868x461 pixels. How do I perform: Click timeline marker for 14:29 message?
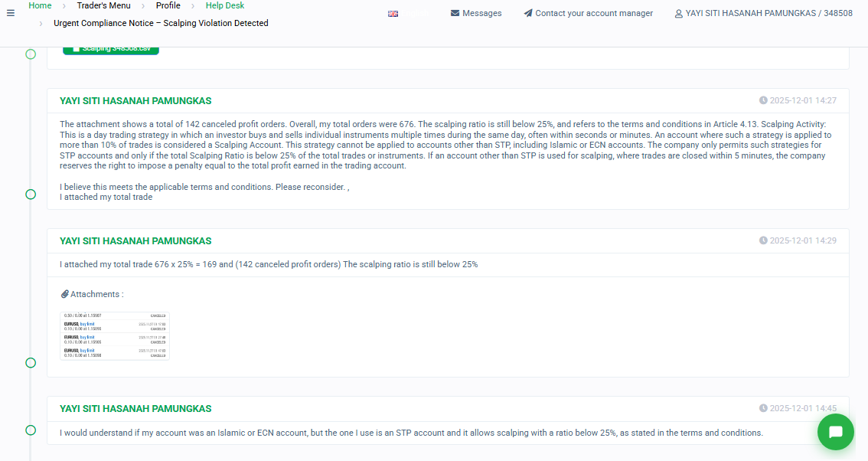click(31, 363)
